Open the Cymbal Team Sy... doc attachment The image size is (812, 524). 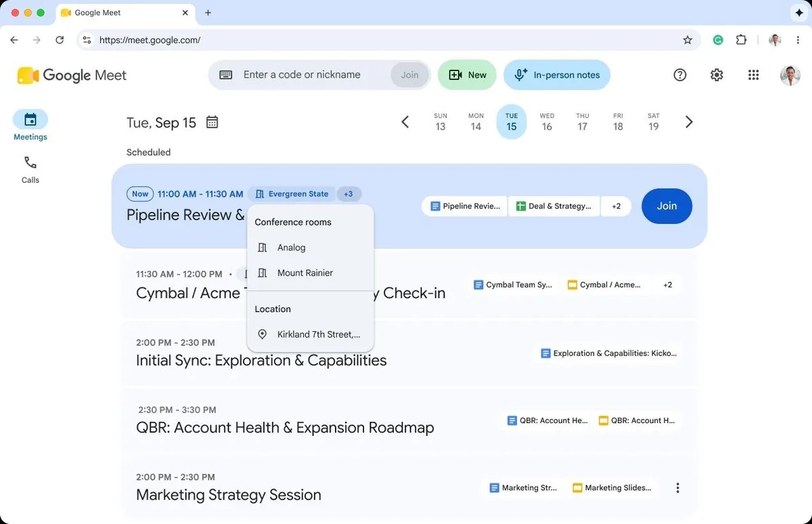[x=512, y=285]
